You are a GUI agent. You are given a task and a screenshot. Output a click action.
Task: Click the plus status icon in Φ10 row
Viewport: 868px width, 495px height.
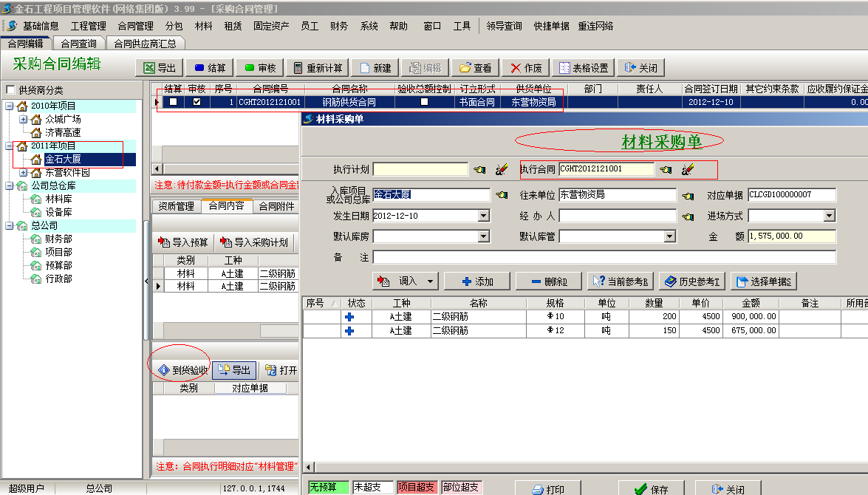(x=349, y=317)
